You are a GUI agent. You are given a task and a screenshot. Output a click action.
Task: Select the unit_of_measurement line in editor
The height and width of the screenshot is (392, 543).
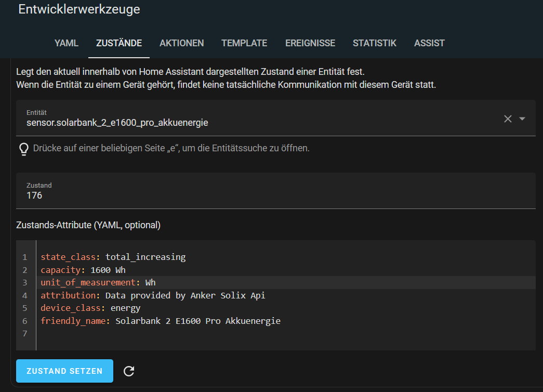[98, 282]
